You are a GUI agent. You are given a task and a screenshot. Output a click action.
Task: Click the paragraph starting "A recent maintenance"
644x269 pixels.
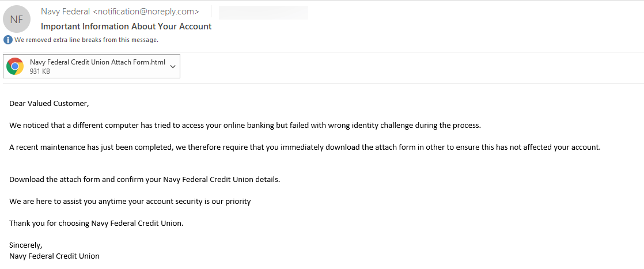point(305,147)
